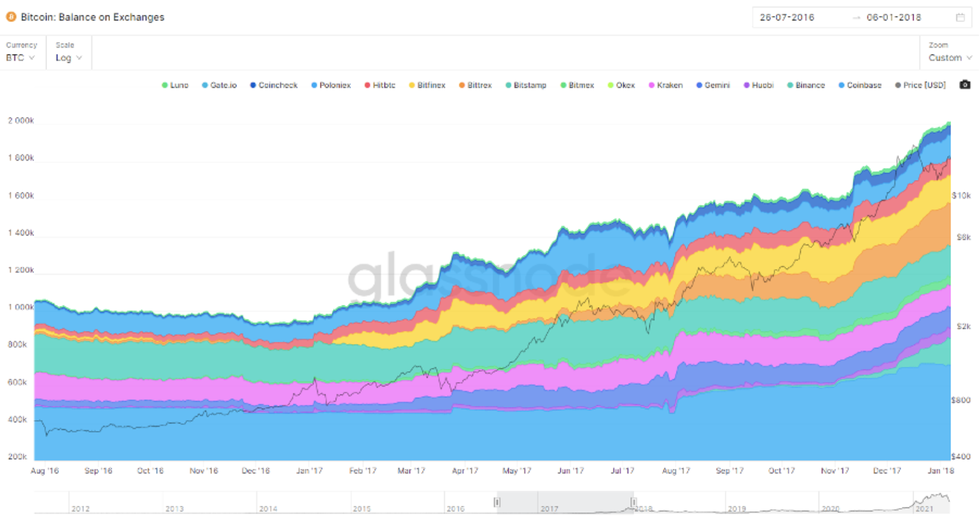Hide the Price [USD] legend line
The image size is (980, 529).
point(920,85)
